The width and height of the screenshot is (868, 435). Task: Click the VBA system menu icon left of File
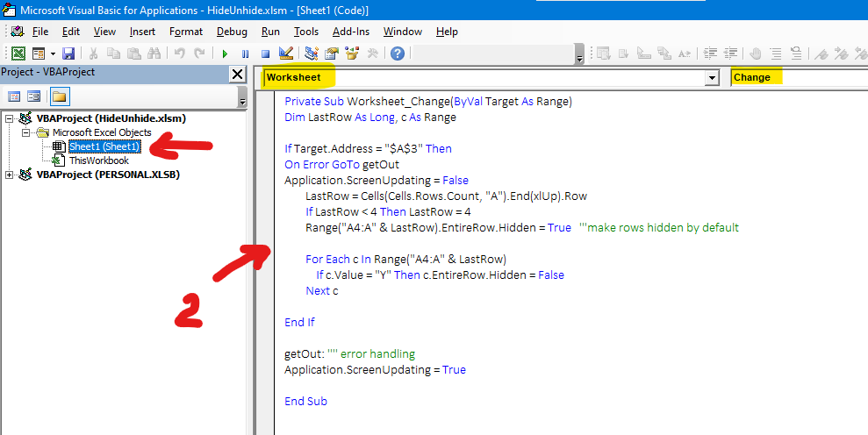18,31
